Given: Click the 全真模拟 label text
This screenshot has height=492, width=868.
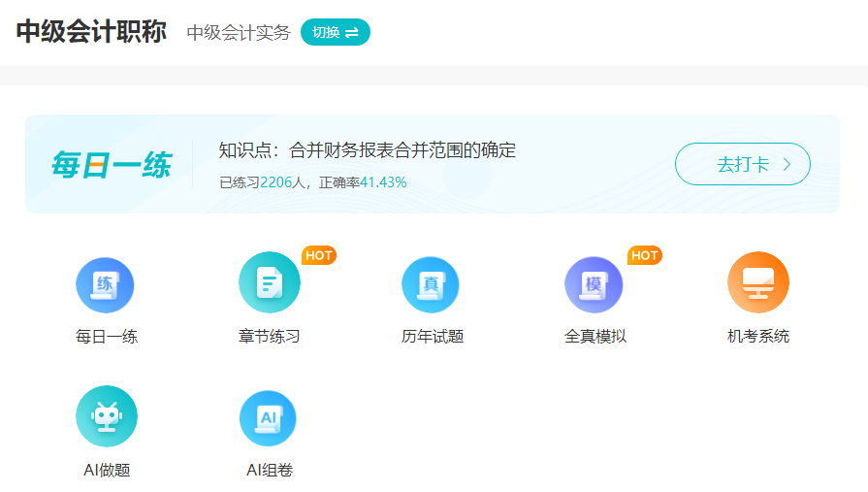Looking at the screenshot, I should 595,337.
